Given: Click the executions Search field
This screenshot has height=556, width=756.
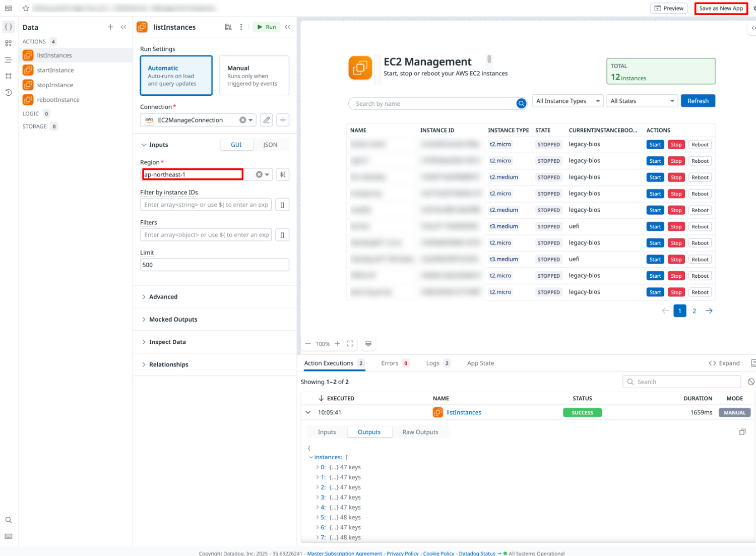Looking at the screenshot, I should coord(682,382).
